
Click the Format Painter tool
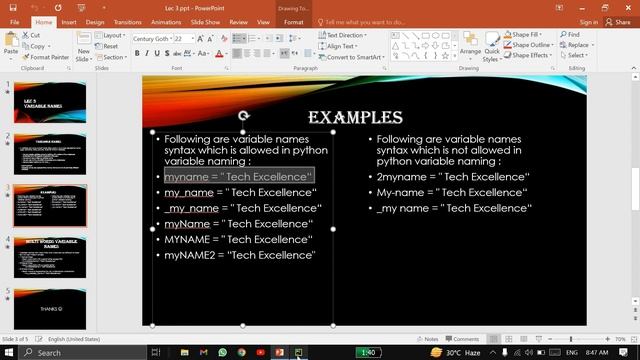click(46, 57)
